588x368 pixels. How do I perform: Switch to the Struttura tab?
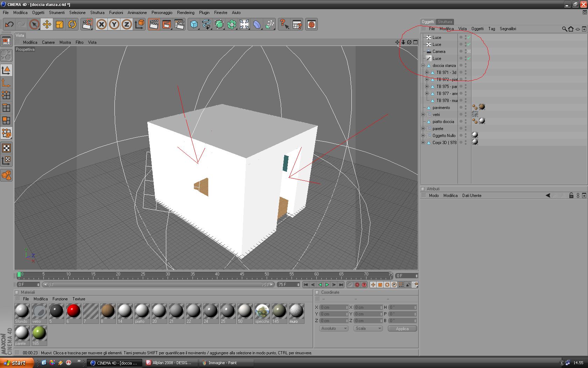445,22
